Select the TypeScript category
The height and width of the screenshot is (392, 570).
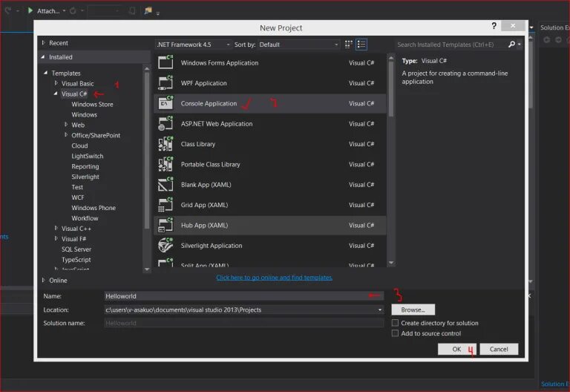(76, 260)
